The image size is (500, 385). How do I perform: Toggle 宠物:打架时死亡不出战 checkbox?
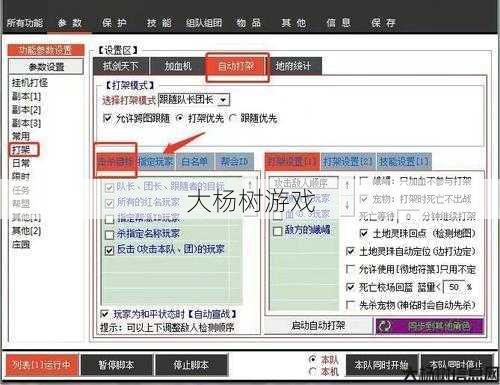point(364,199)
